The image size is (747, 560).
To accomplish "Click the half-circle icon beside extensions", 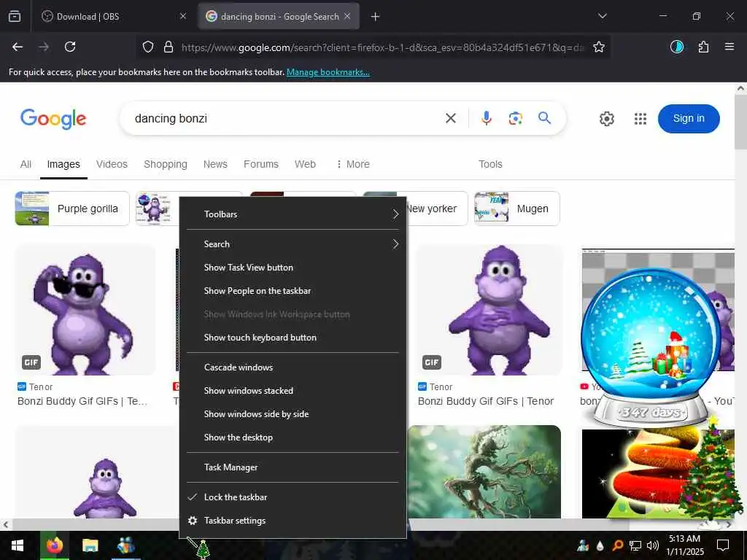I will (677, 47).
